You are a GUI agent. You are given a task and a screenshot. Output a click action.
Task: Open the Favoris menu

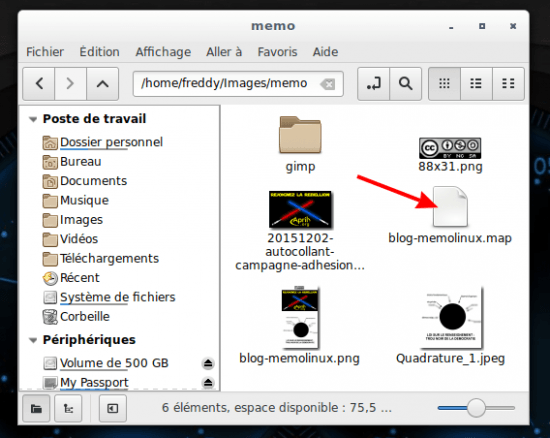click(x=277, y=52)
